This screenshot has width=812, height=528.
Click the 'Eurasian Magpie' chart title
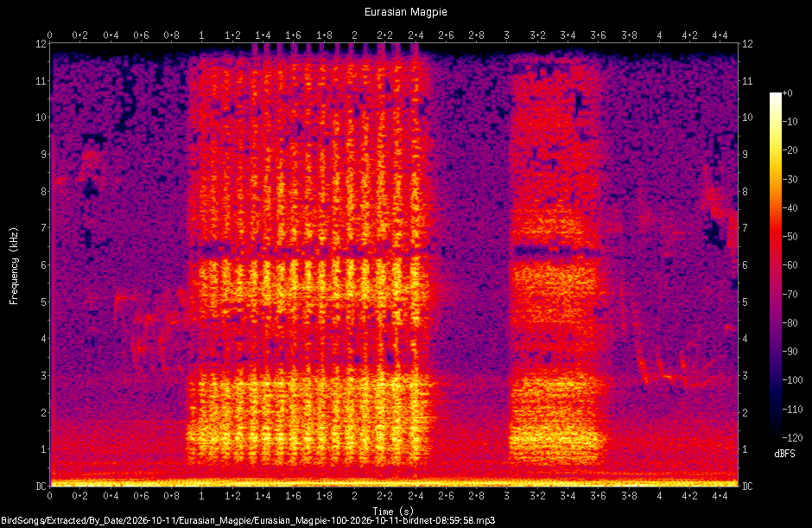[405, 12]
